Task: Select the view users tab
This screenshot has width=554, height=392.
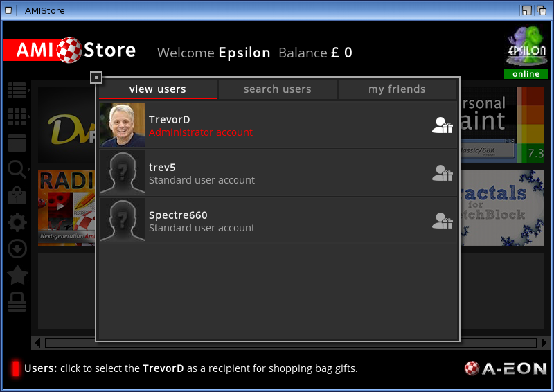Action: coord(158,89)
